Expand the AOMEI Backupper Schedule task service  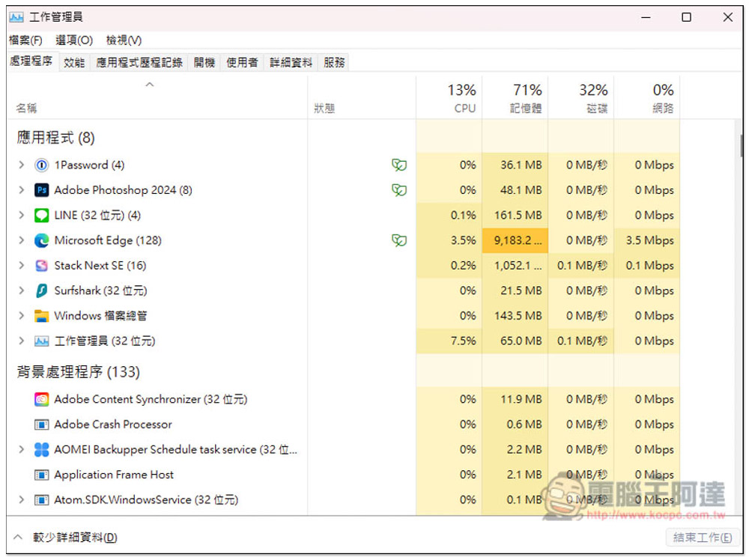pyautogui.click(x=21, y=449)
